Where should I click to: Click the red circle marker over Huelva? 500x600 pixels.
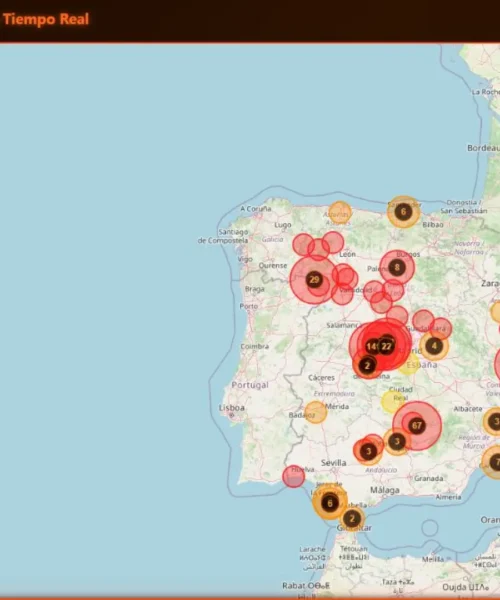pos(293,476)
